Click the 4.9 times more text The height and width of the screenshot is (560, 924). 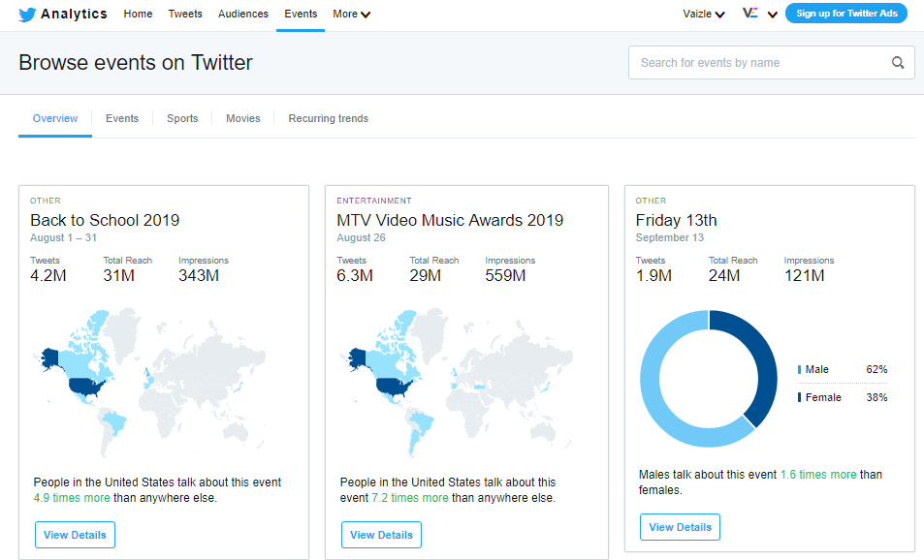[72, 498]
